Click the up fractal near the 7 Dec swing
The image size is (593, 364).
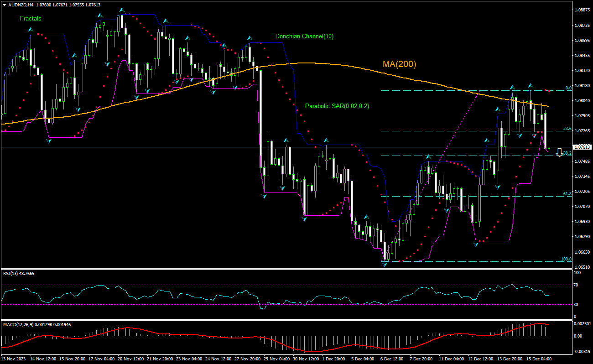click(x=427, y=156)
